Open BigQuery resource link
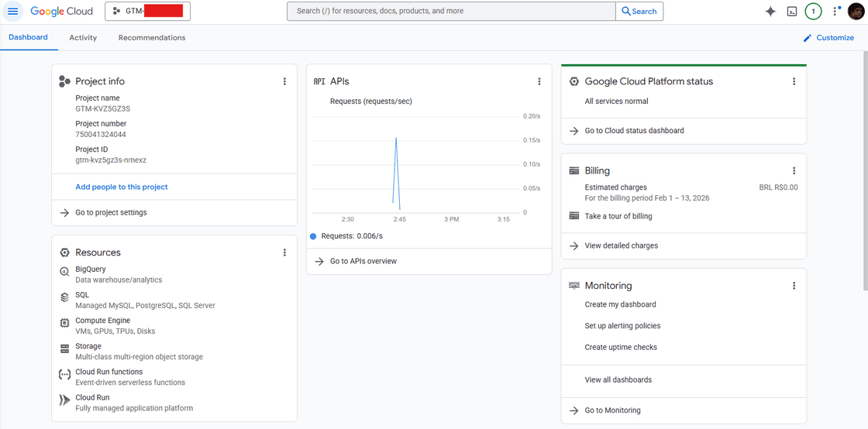Screen dimensions: 868x429 tap(91, 269)
